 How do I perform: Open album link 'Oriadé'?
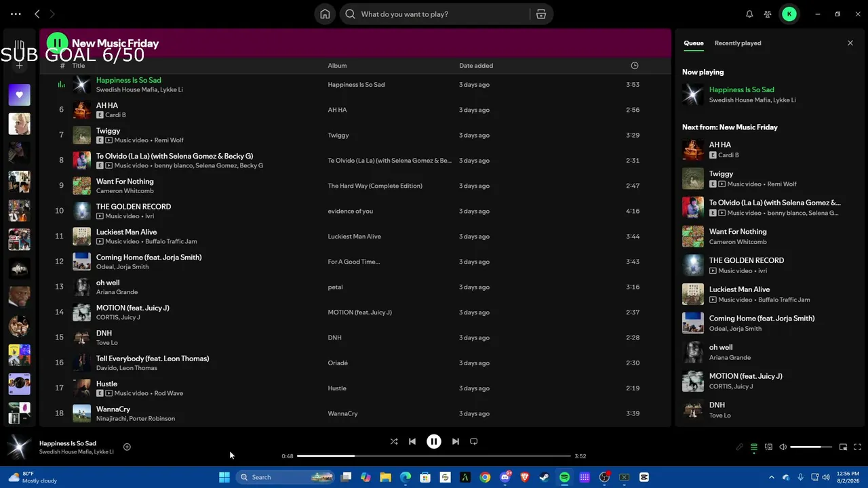pos(338,363)
